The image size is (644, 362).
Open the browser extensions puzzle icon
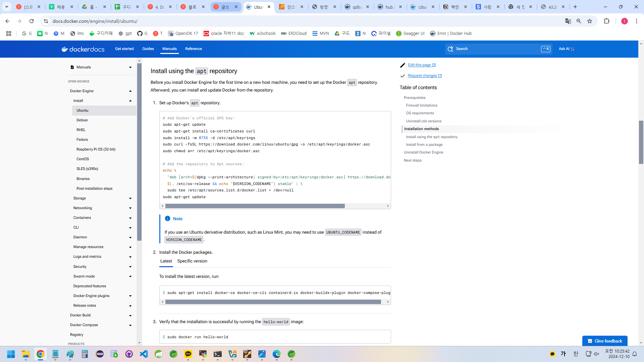pos(606,21)
